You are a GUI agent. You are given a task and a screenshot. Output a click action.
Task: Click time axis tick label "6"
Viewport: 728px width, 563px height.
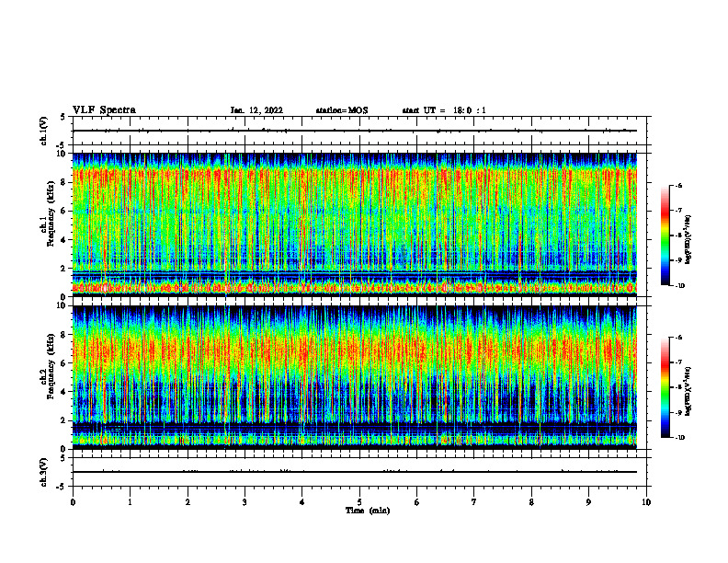(x=417, y=502)
